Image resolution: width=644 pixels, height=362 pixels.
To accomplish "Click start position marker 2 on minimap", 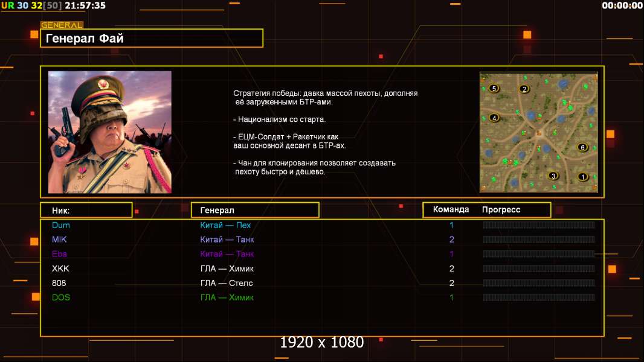I will tap(524, 89).
